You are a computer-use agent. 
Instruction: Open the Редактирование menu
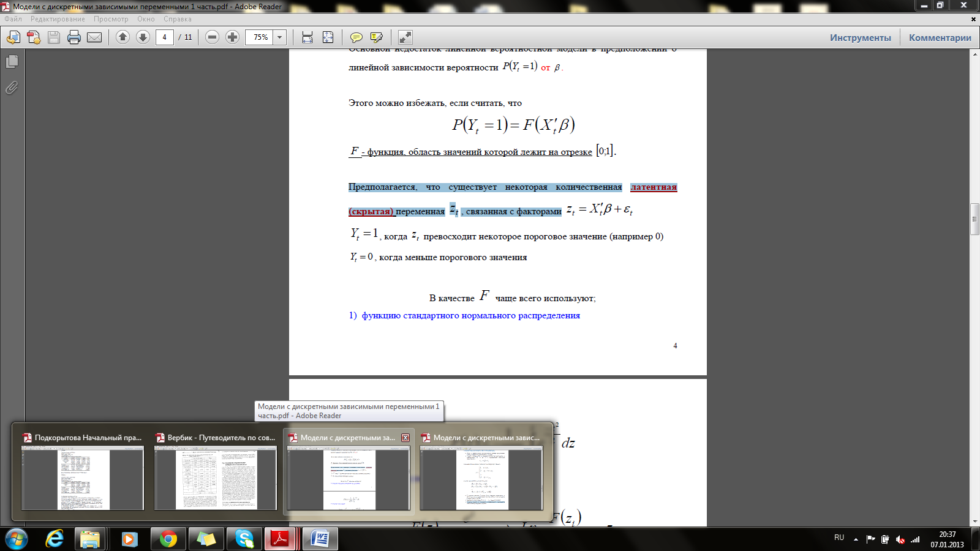tap(58, 19)
